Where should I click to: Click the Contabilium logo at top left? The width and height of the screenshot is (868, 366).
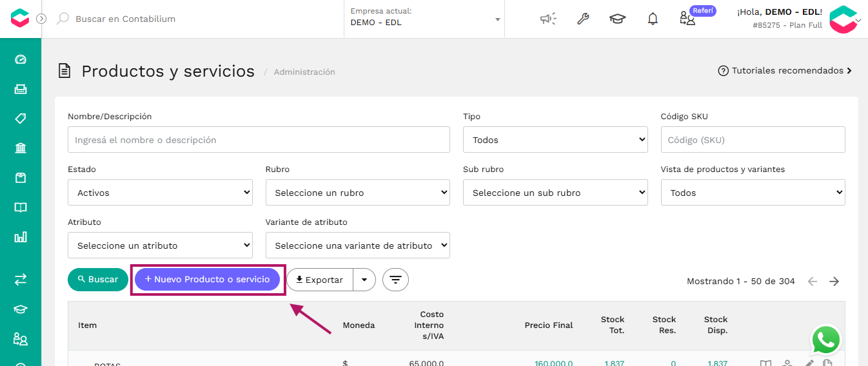tap(20, 19)
